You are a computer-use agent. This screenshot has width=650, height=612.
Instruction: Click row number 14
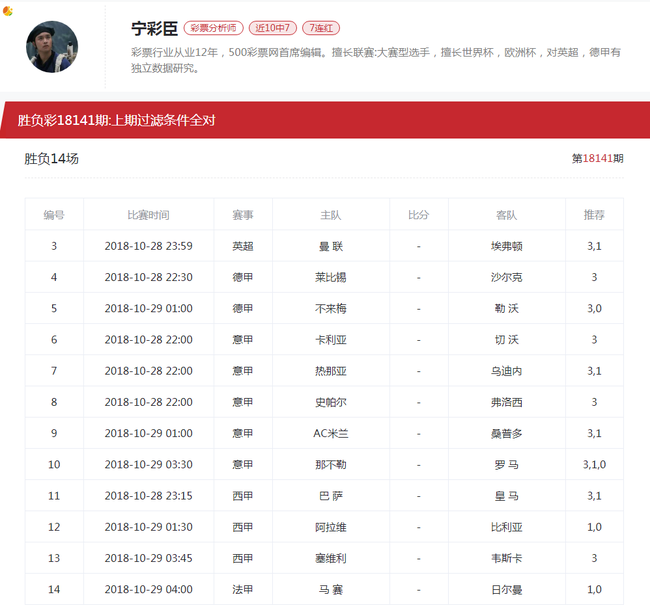coord(54,590)
